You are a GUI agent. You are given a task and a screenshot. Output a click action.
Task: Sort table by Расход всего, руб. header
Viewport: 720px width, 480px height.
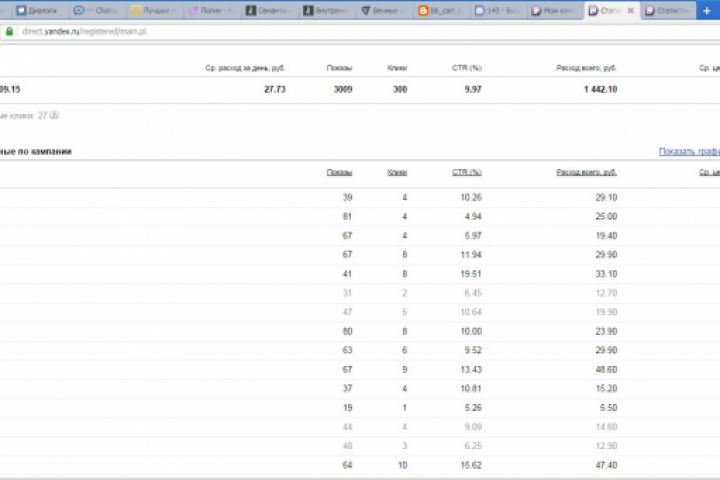pyautogui.click(x=586, y=172)
